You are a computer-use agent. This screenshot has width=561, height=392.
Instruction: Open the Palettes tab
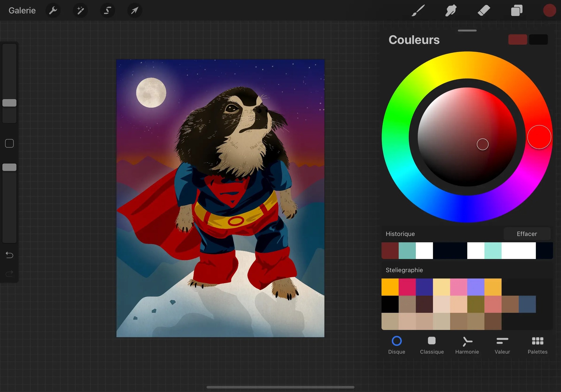pyautogui.click(x=537, y=345)
